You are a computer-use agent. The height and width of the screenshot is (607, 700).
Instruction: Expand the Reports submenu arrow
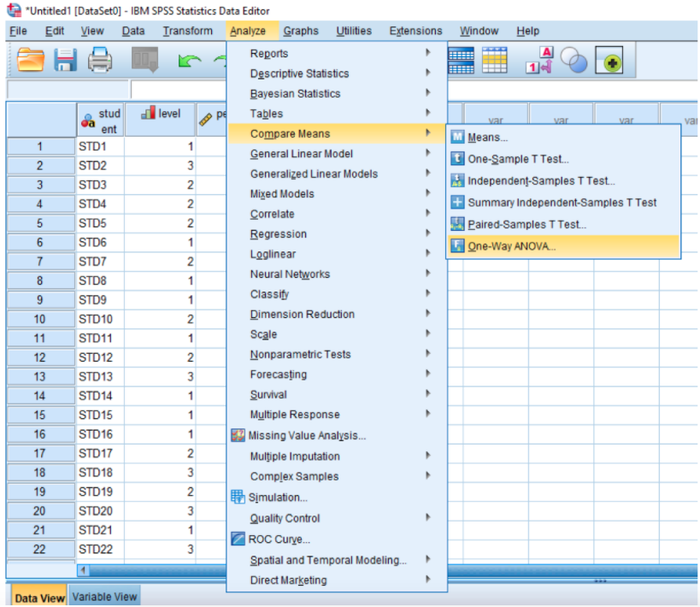[427, 52]
